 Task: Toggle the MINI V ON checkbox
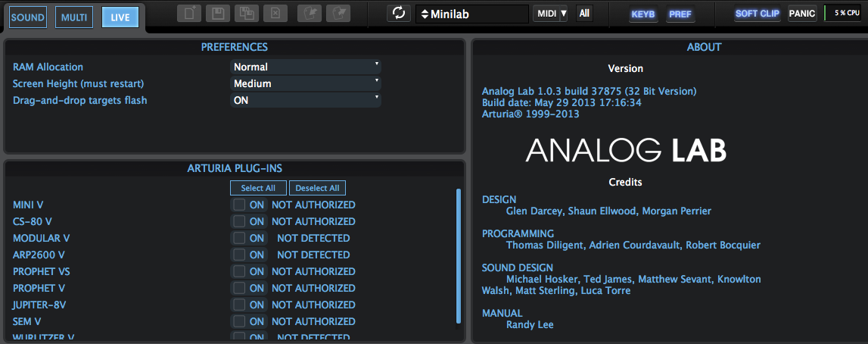tap(239, 205)
